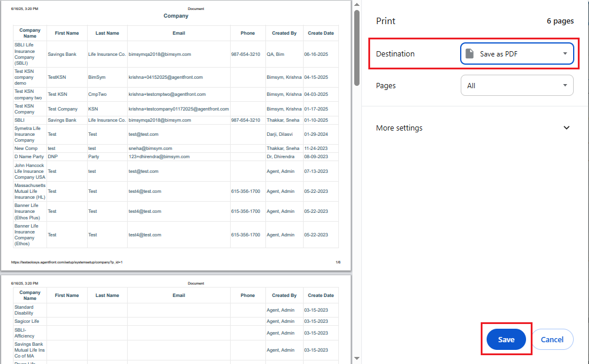The image size is (589, 364).
Task: Click the Email column header on page one
Action: click(x=179, y=34)
